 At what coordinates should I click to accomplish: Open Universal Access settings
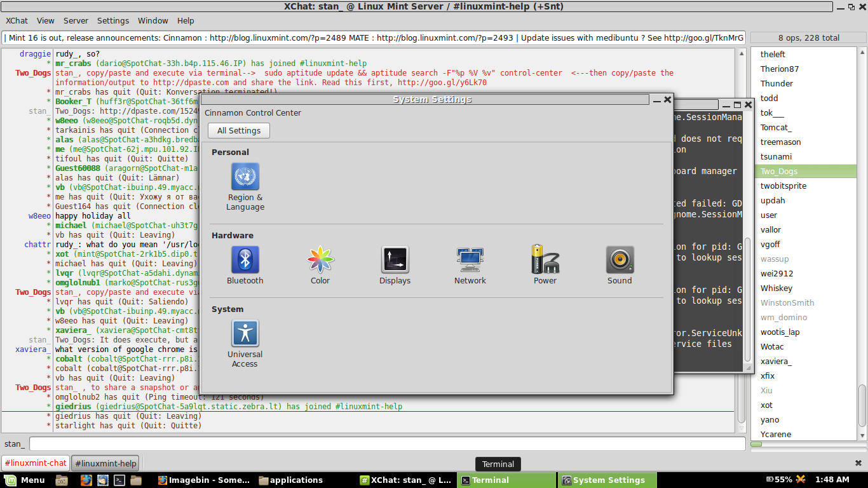click(245, 344)
